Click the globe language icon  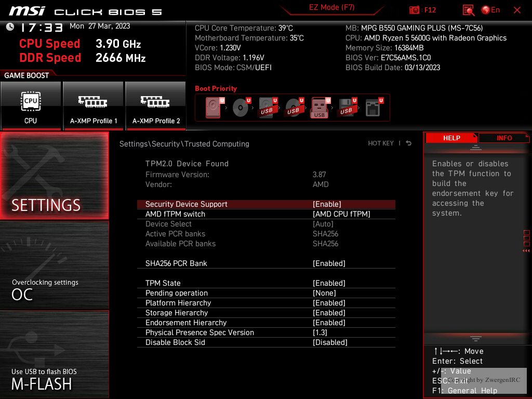click(486, 10)
